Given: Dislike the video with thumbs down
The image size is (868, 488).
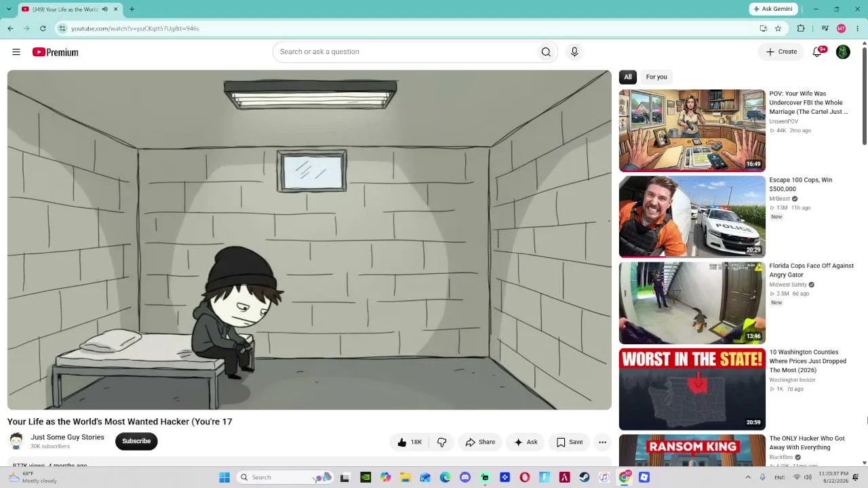Looking at the screenshot, I should [441, 442].
